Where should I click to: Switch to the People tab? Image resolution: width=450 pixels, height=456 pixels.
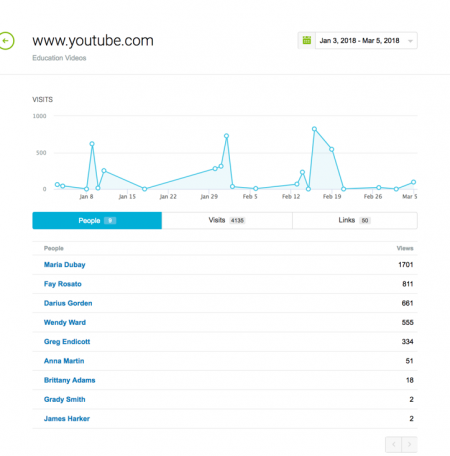[x=97, y=220]
